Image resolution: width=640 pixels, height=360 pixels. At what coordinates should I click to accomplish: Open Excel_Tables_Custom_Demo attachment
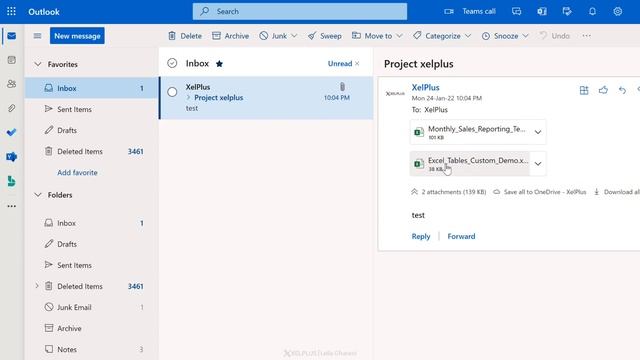(470, 164)
